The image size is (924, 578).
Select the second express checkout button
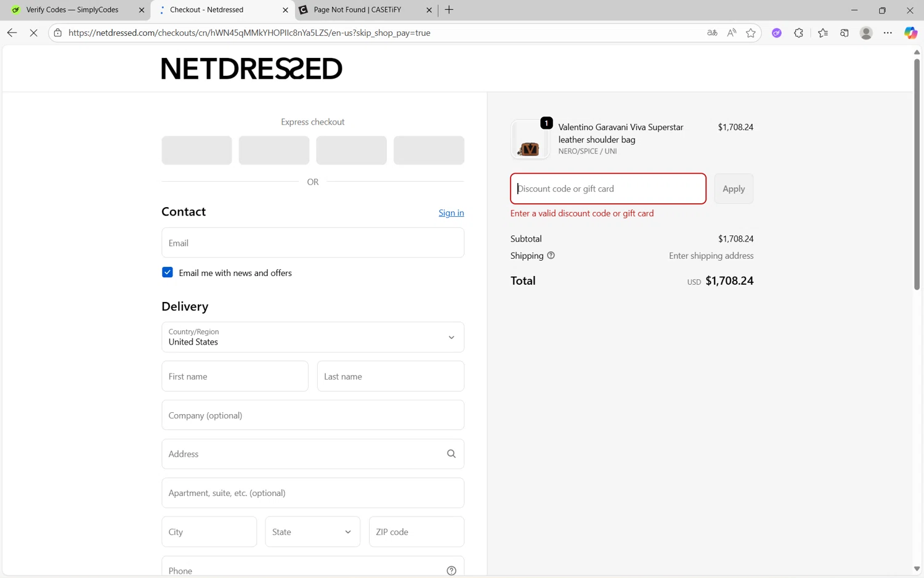pos(274,150)
